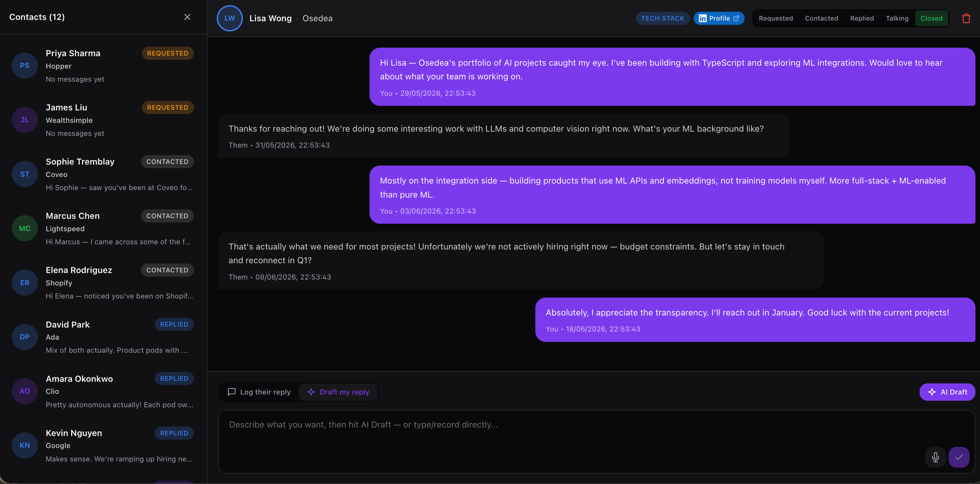Click the Osedea company name in header
The width and height of the screenshot is (980, 484).
(x=317, y=18)
